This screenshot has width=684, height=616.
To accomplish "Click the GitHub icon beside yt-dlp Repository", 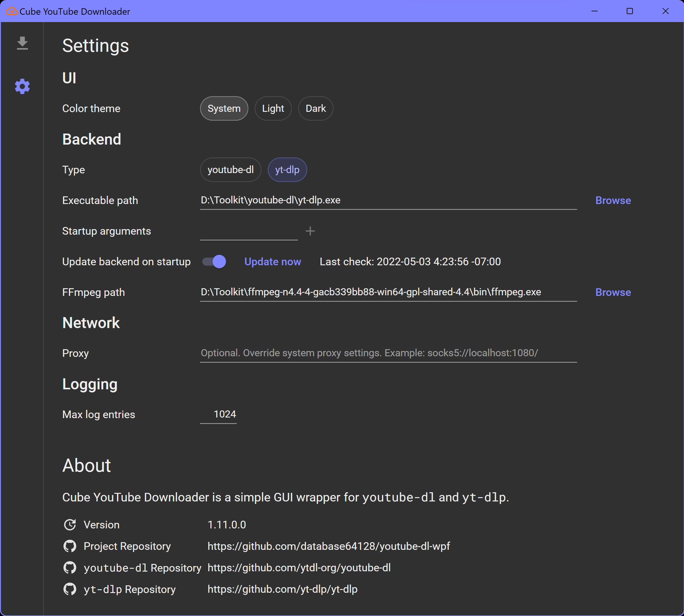I will [70, 589].
